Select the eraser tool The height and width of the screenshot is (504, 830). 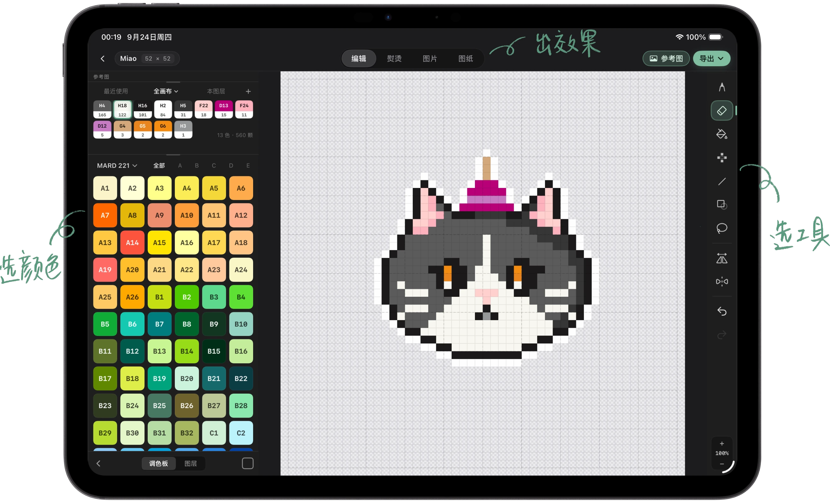(721, 110)
